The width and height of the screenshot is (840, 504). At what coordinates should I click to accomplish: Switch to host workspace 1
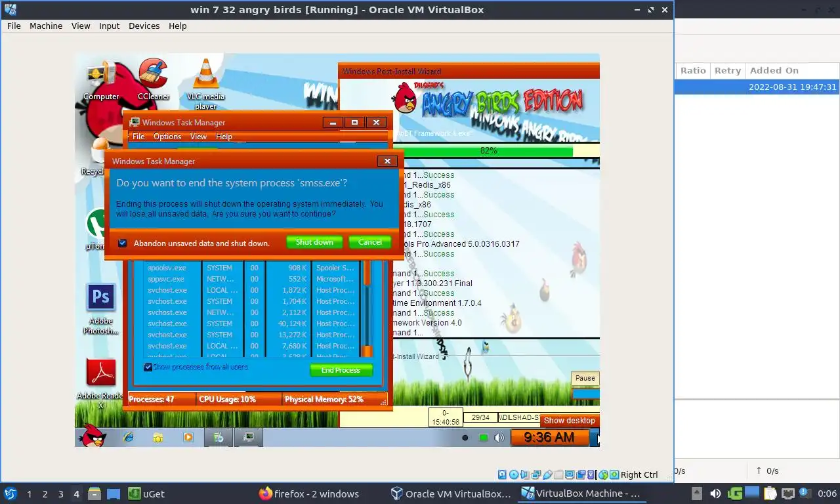coord(29,493)
